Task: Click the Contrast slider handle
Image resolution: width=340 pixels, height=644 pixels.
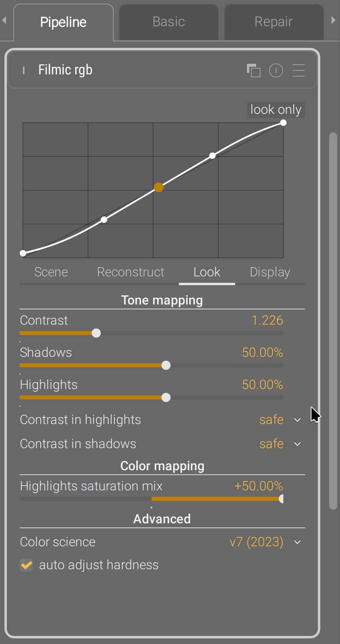Action: (x=96, y=333)
